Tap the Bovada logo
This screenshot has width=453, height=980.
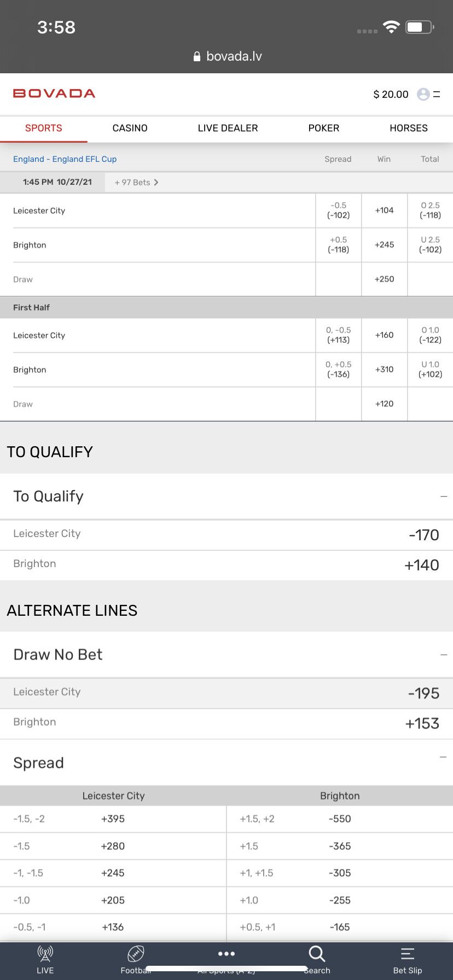pos(54,94)
